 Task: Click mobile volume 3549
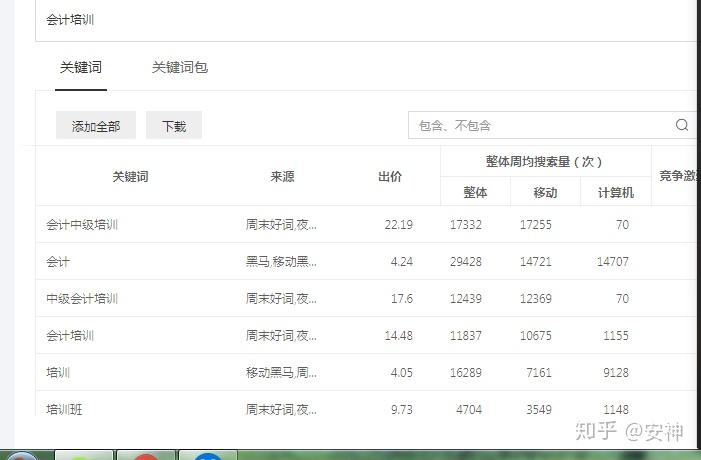tap(539, 409)
